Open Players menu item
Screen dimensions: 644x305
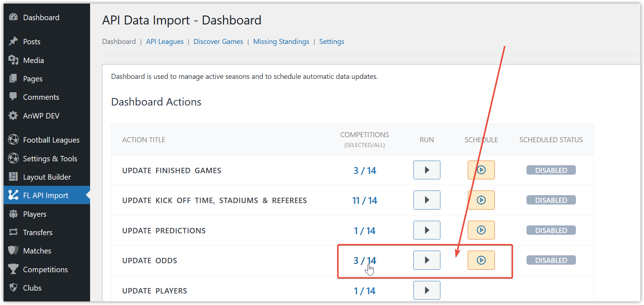(x=47, y=214)
